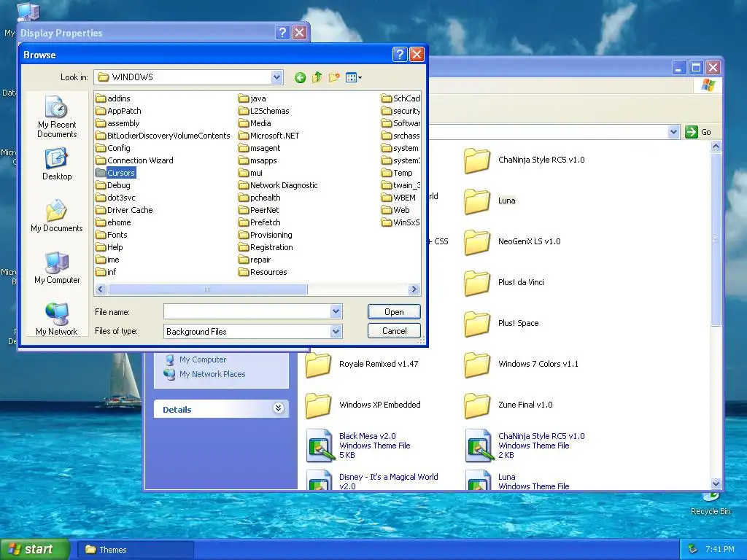Open Royale Remixed v1.47 folder
The image size is (747, 560).
tap(362, 365)
